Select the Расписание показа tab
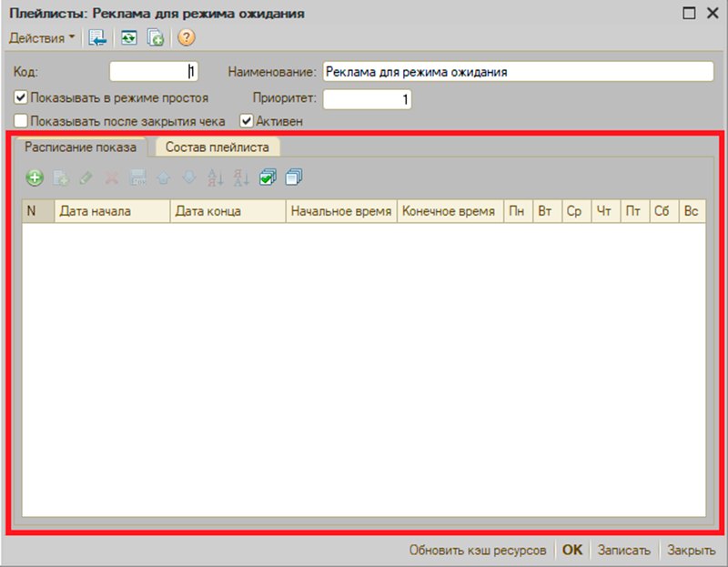This screenshot has height=567, width=728. point(80,147)
